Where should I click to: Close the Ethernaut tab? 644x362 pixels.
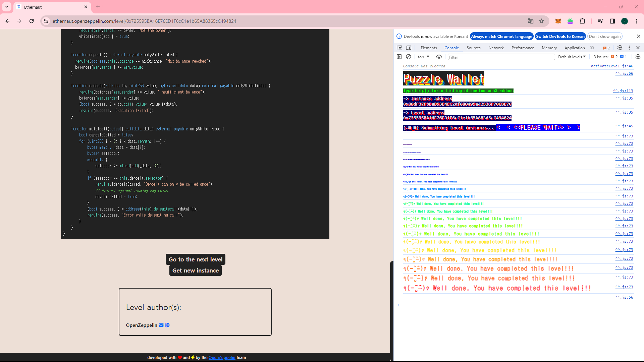click(86, 7)
